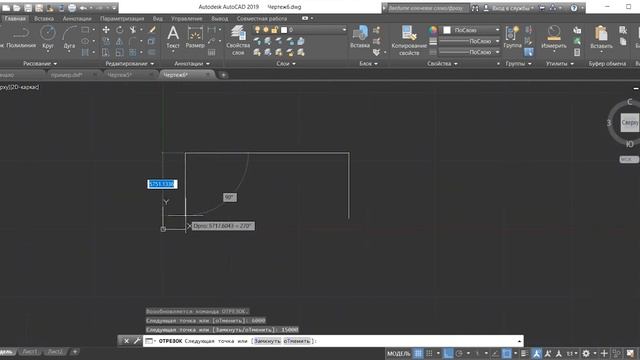Close the command line with X button
The image size is (640, 360).
point(126,341)
